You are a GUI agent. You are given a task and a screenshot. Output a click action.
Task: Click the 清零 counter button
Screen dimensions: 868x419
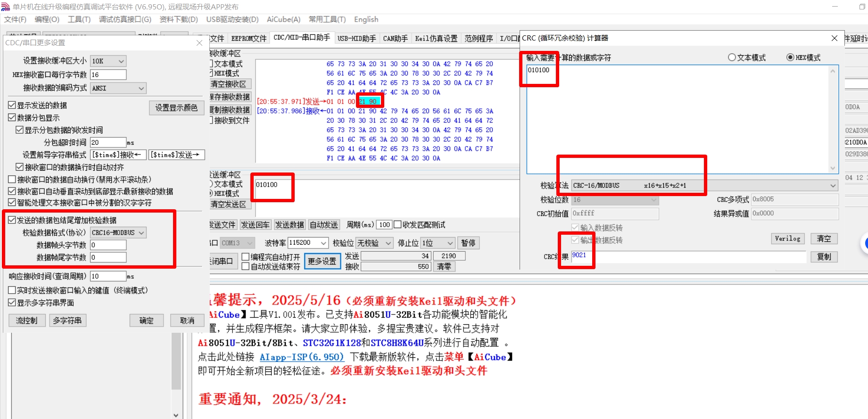[444, 267]
